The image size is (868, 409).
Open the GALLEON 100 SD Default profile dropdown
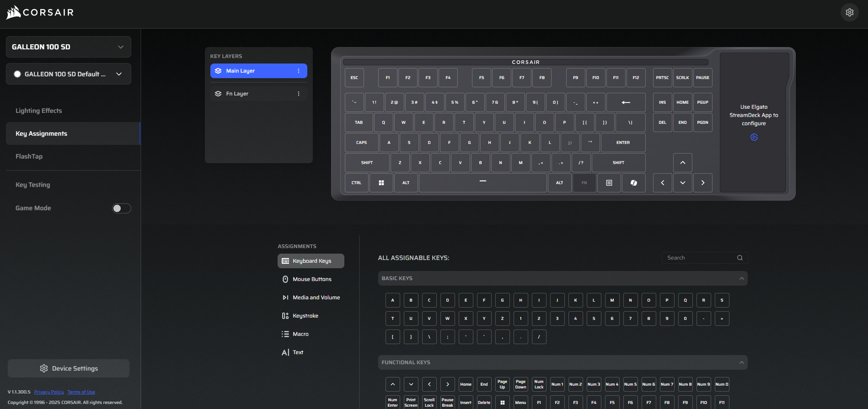pos(69,74)
